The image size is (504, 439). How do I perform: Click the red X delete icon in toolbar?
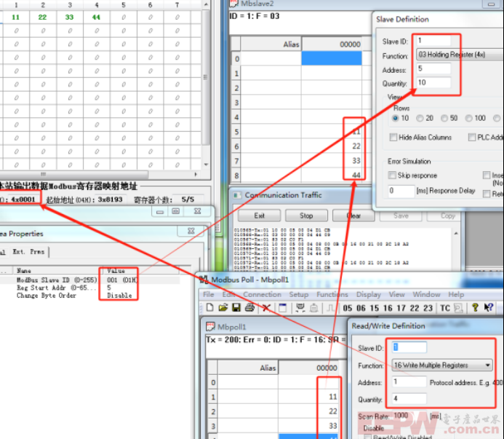click(266, 308)
